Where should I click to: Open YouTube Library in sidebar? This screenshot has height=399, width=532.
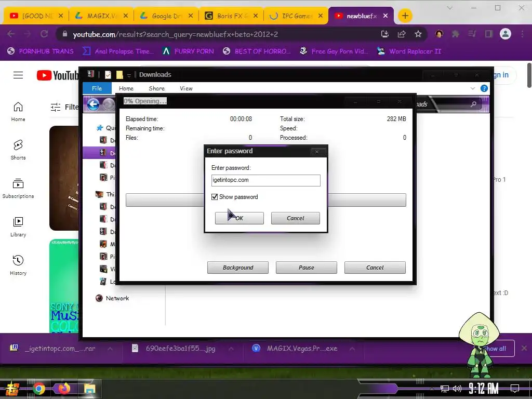(18, 227)
